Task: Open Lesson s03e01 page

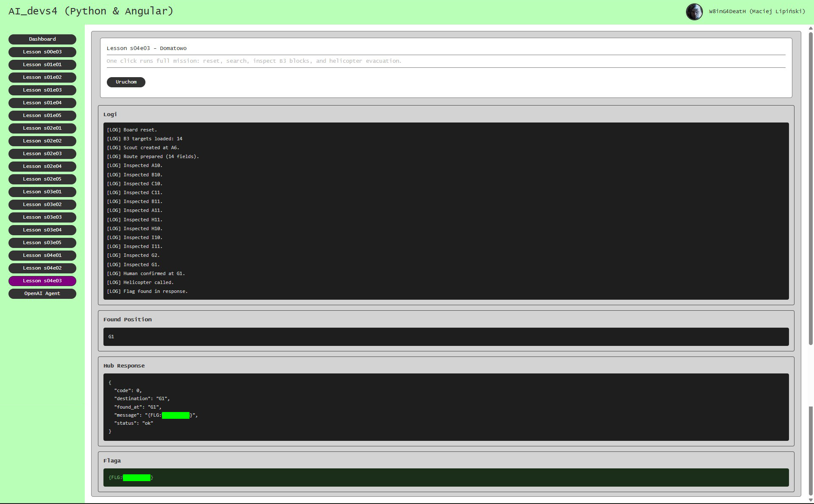Action: (x=42, y=192)
